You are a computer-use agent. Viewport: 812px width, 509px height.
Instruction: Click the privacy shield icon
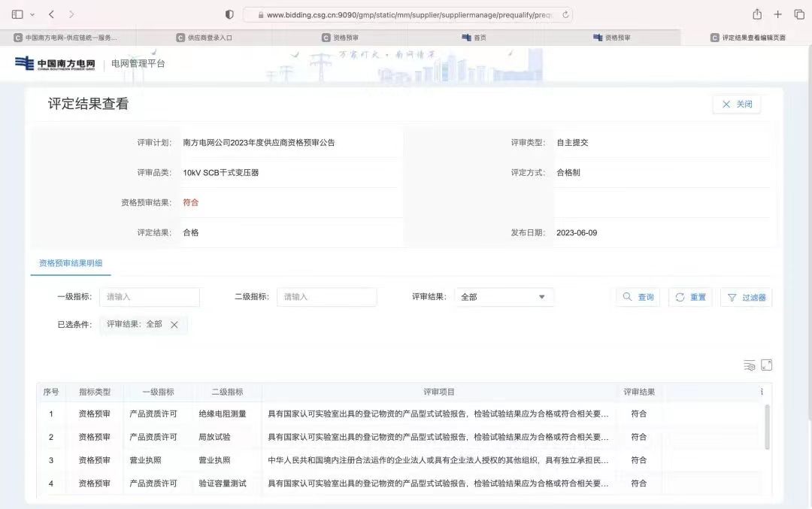point(230,14)
